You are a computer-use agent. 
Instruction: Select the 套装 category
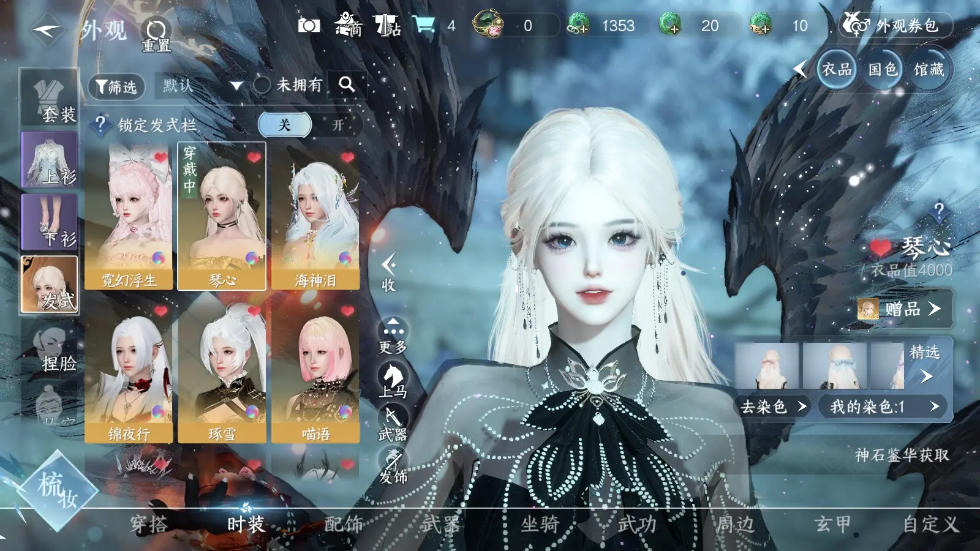(50, 97)
